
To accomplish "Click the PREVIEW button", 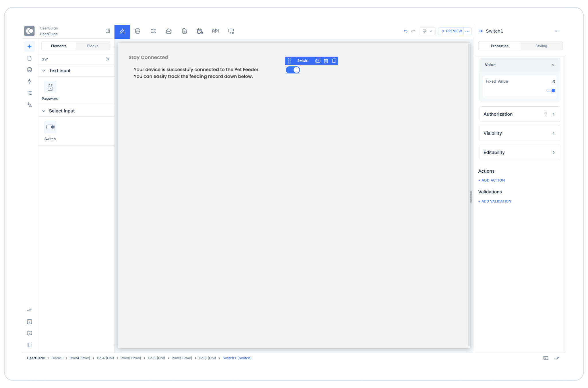I will click(x=451, y=31).
